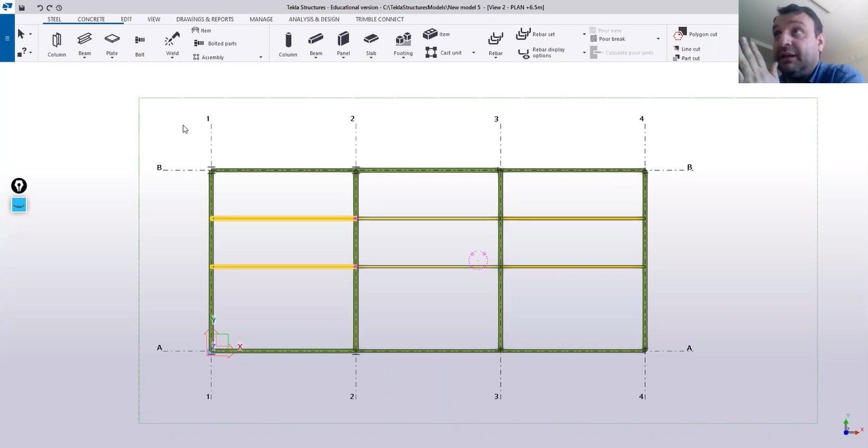Open the inquire question-mark tool
Screen dimensions: 868x448
tap(21, 52)
